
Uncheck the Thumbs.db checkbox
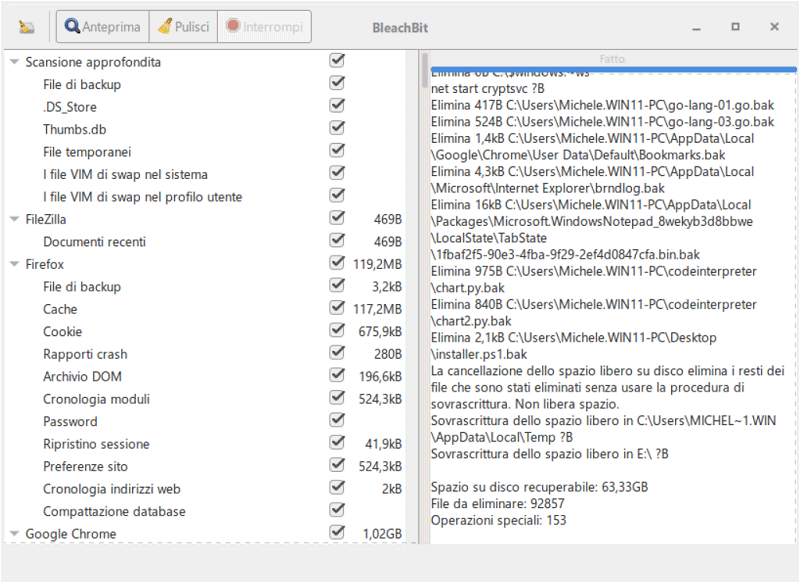[337, 128]
